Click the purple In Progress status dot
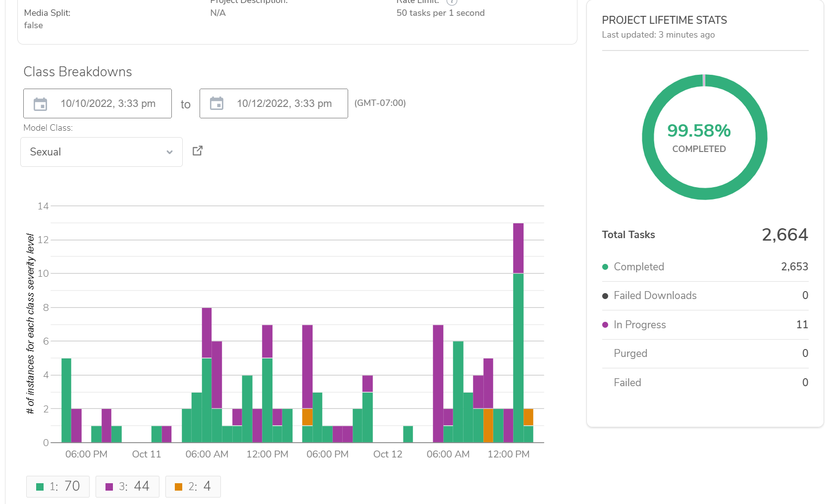 coord(605,325)
